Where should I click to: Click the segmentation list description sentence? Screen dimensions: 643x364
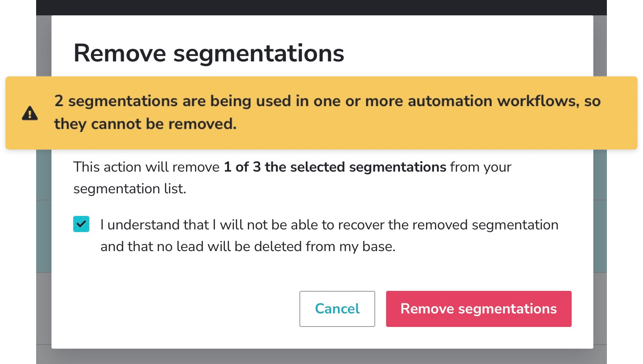(292, 177)
